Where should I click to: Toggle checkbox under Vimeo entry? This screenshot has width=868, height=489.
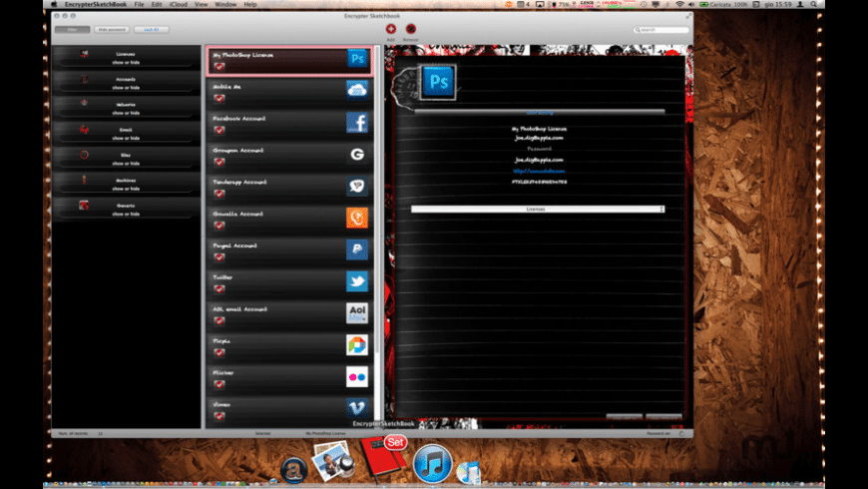[219, 416]
